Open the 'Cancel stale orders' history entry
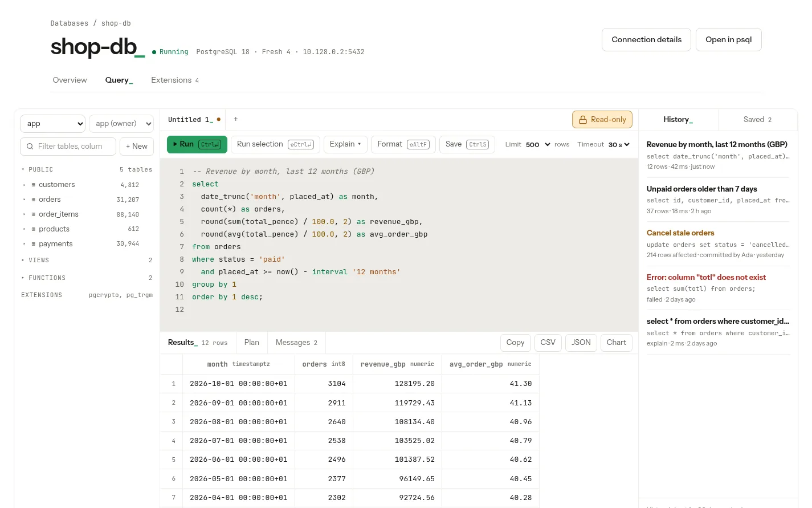The width and height of the screenshot is (812, 508). pos(718,243)
